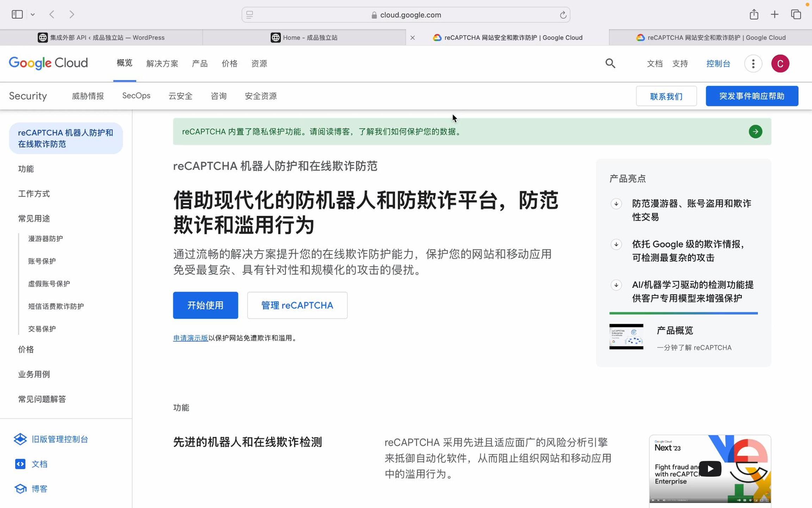Image resolution: width=812 pixels, height=508 pixels.
Task: Open the 产品 menu
Action: point(199,64)
